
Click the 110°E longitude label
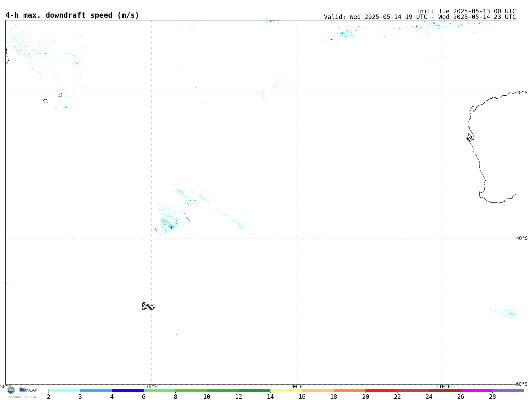tap(443, 387)
